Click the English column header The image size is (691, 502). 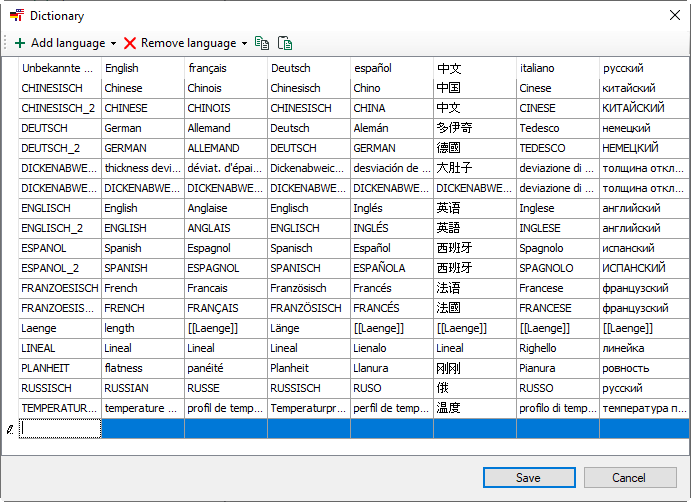(x=142, y=68)
